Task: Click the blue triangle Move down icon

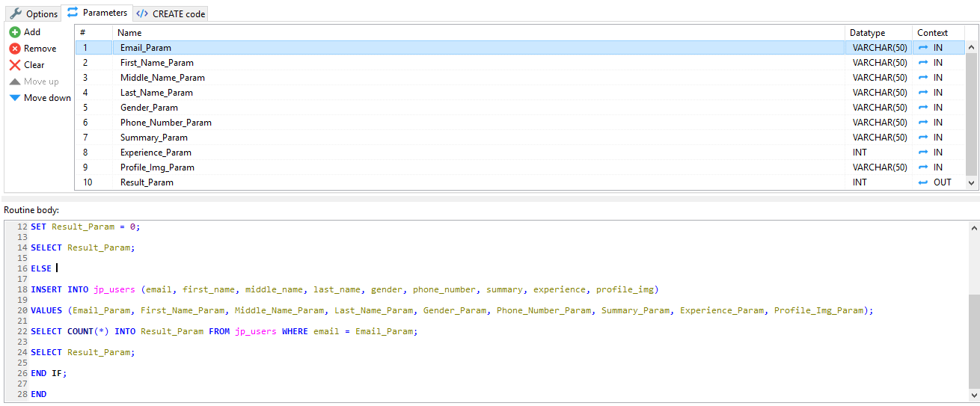Action: click(14, 98)
